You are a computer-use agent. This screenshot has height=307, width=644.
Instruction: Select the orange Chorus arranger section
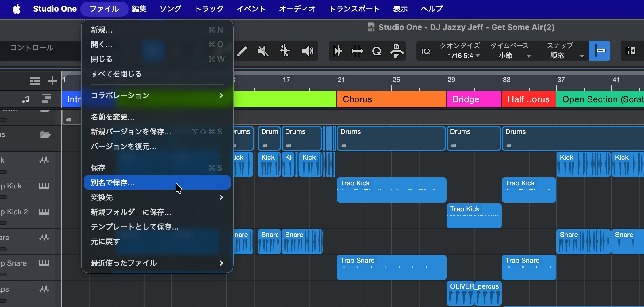(x=391, y=99)
